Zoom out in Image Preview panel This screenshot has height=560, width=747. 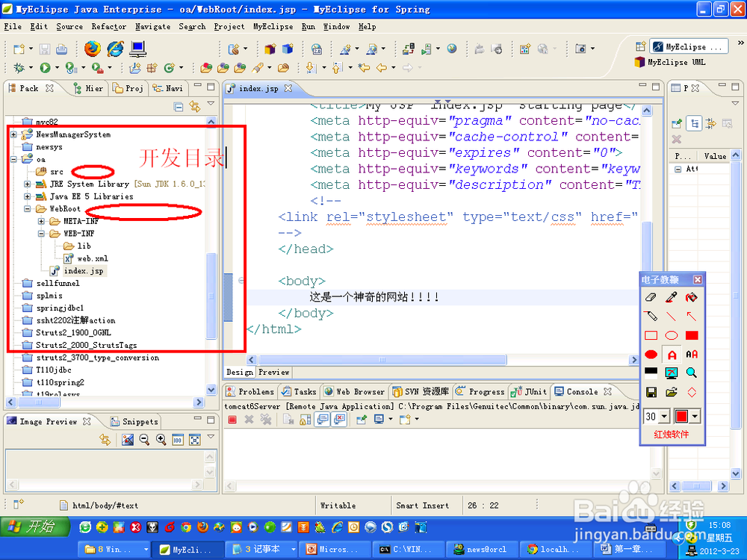click(x=144, y=440)
